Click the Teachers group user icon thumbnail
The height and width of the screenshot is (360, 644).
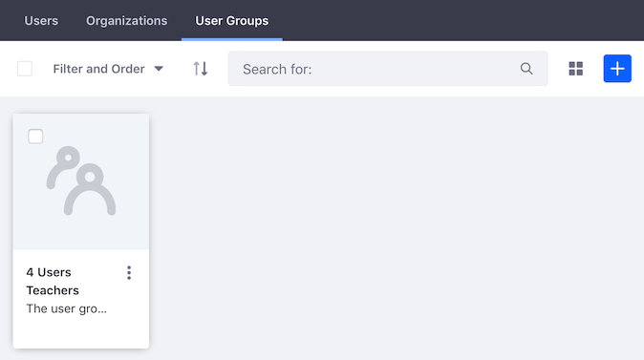[81, 180]
